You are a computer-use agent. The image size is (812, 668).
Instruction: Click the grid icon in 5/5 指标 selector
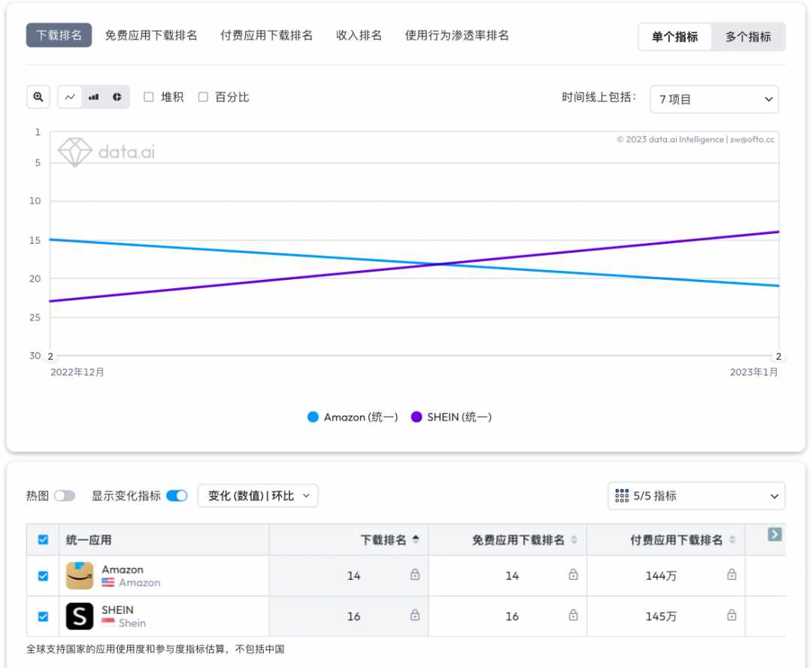[622, 496]
